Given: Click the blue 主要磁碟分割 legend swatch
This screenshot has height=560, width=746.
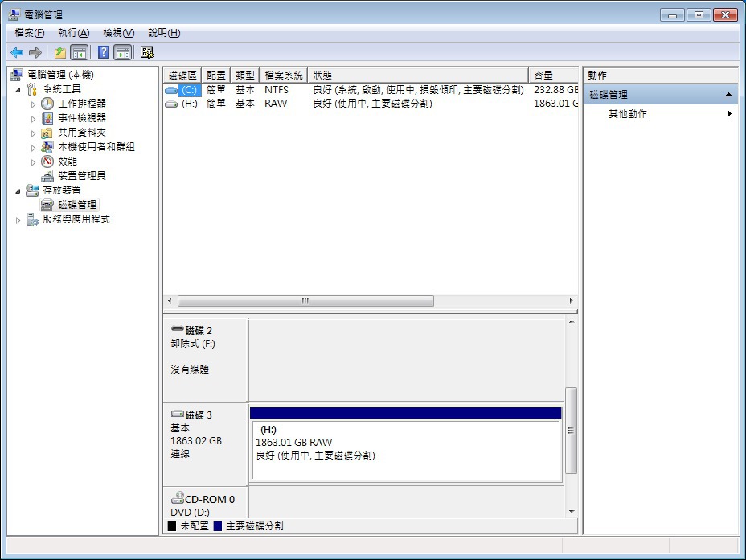Looking at the screenshot, I should [217, 525].
